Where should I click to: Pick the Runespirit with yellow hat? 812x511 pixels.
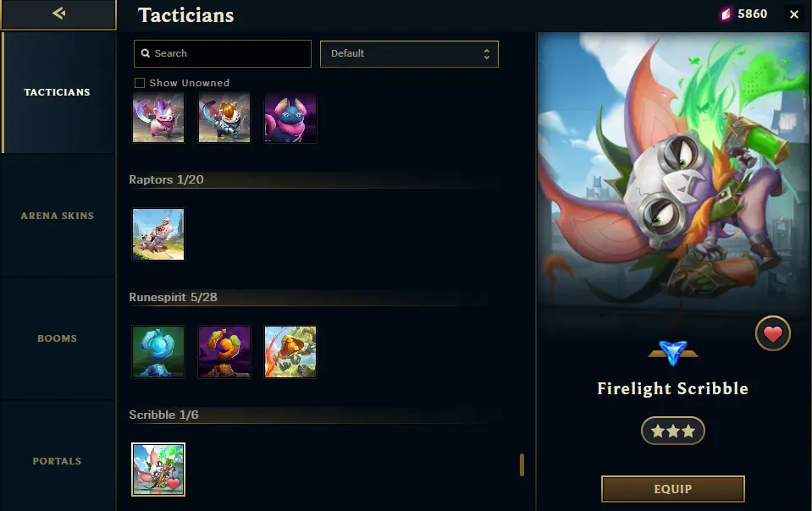click(290, 352)
